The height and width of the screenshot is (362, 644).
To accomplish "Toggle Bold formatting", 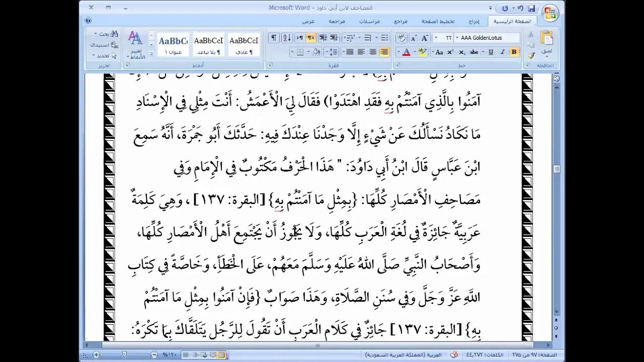I will click(514, 52).
